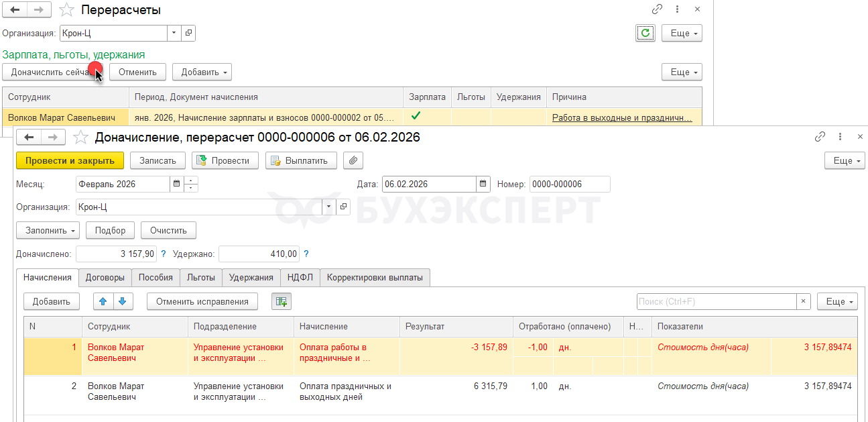The width and height of the screenshot is (868, 422).
Task: Go forward in Перерасчеты window
Action: [x=39, y=10]
